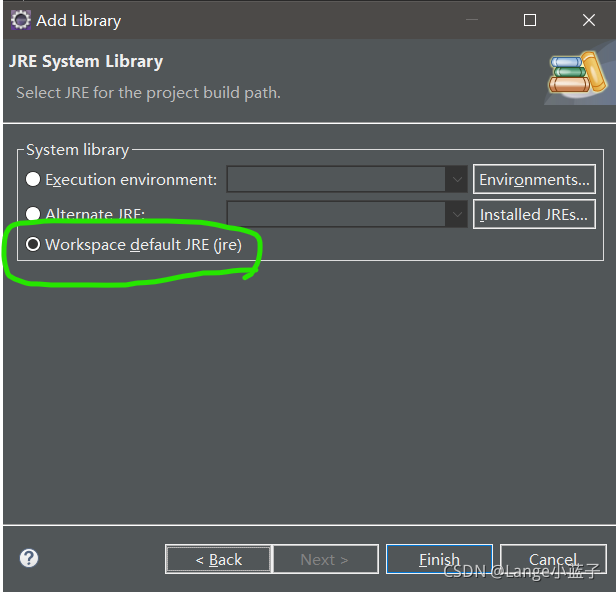Maximize the Add Library window
616x592 pixels.
[x=530, y=20]
